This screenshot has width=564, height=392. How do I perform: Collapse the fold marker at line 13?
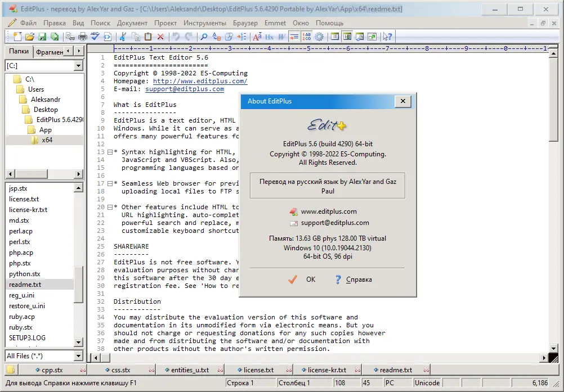110,152
